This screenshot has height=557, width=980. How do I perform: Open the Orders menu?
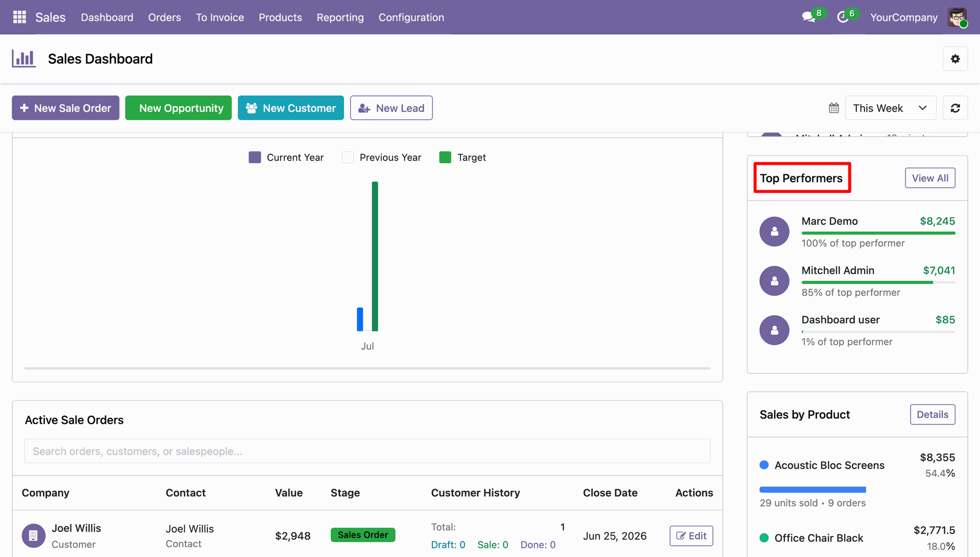tap(164, 17)
